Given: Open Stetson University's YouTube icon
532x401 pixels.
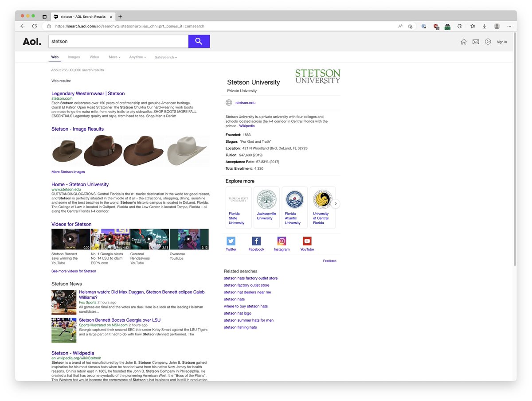Looking at the screenshot, I should 307,241.
